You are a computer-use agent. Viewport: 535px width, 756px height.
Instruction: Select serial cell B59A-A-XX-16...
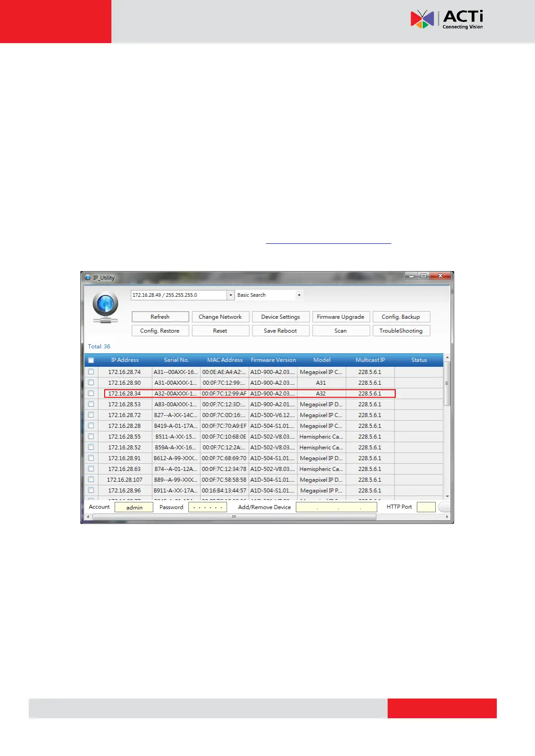(x=176, y=448)
